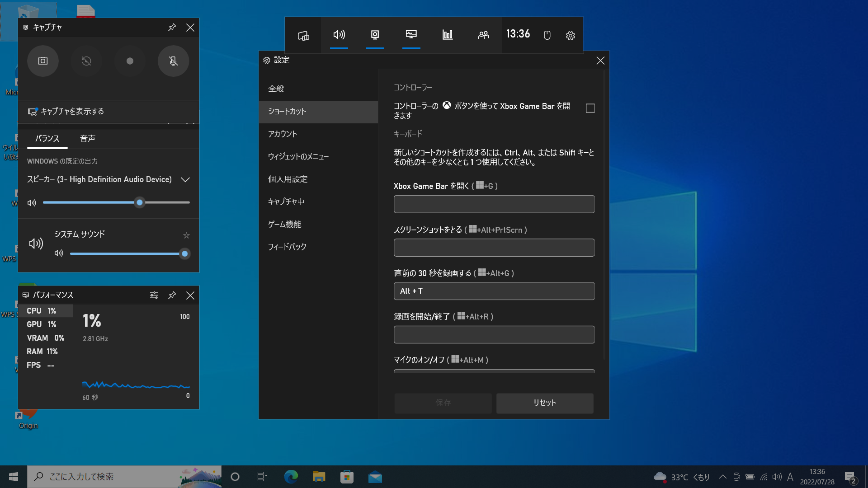Open settings gear in Game Bar toolbar
The width and height of the screenshot is (868, 488).
click(571, 35)
